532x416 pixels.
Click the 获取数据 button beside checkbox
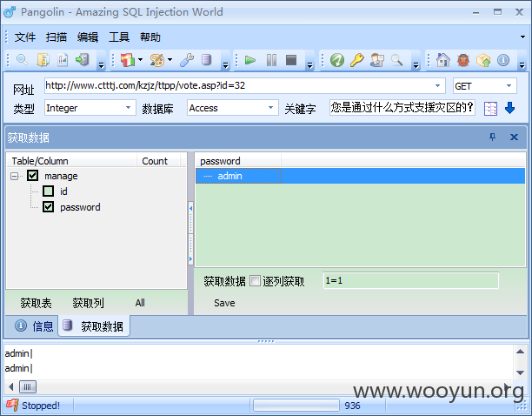click(224, 281)
